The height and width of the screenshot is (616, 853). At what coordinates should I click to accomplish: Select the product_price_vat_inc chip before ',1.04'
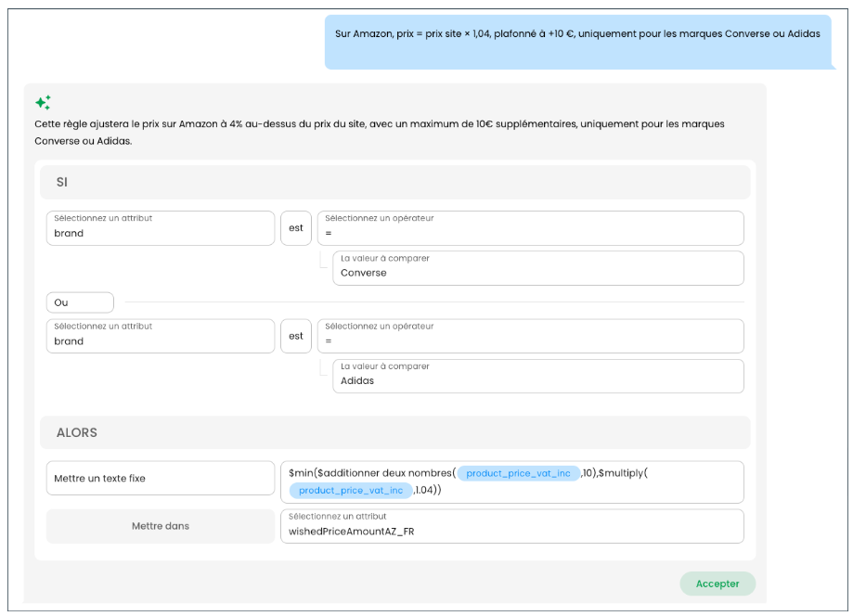point(351,490)
